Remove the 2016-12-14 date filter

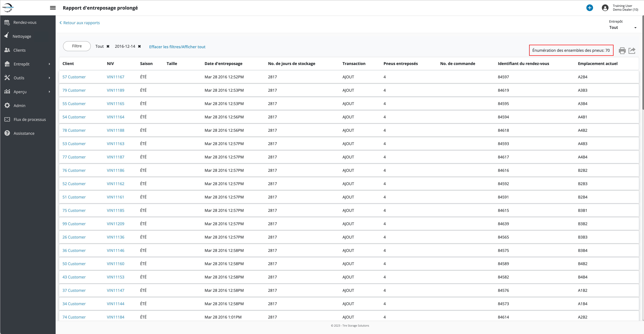pos(140,46)
